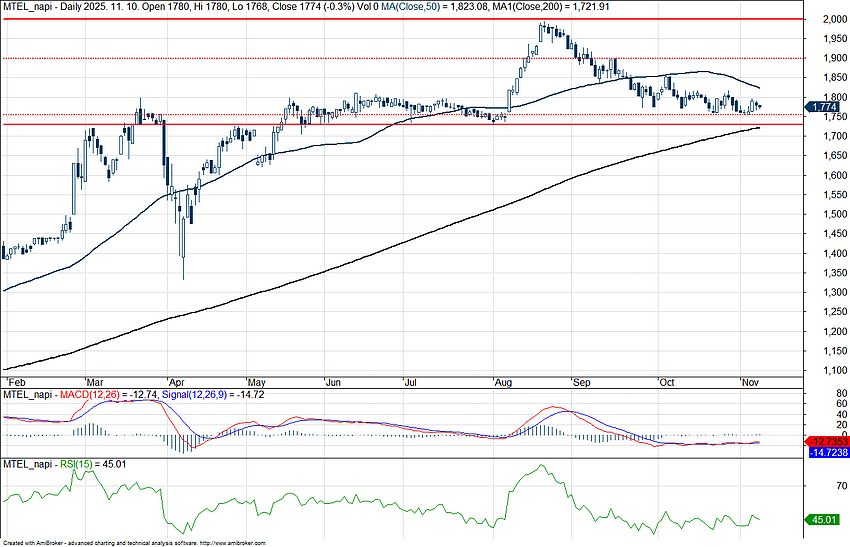Image resolution: width=850 pixels, height=547 pixels.
Task: Click the 1,900 price axis label
Action: 826,59
